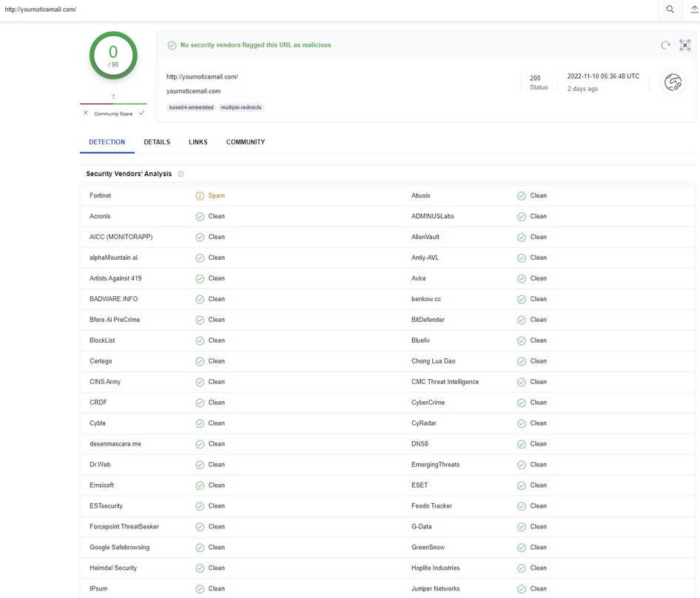
Task: Click the G-Data clean check icon
Action: point(522,527)
